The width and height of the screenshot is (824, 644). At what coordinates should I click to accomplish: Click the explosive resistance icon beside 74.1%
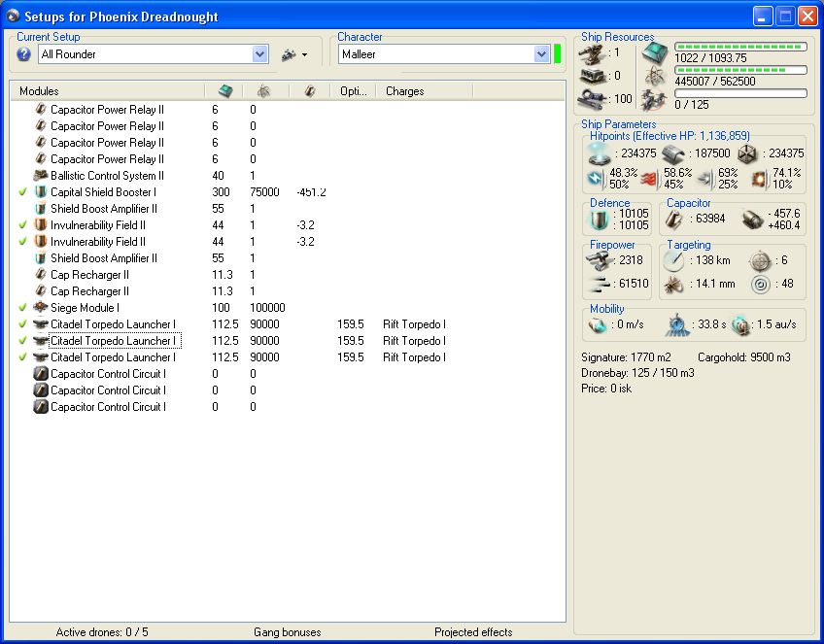coord(759,179)
